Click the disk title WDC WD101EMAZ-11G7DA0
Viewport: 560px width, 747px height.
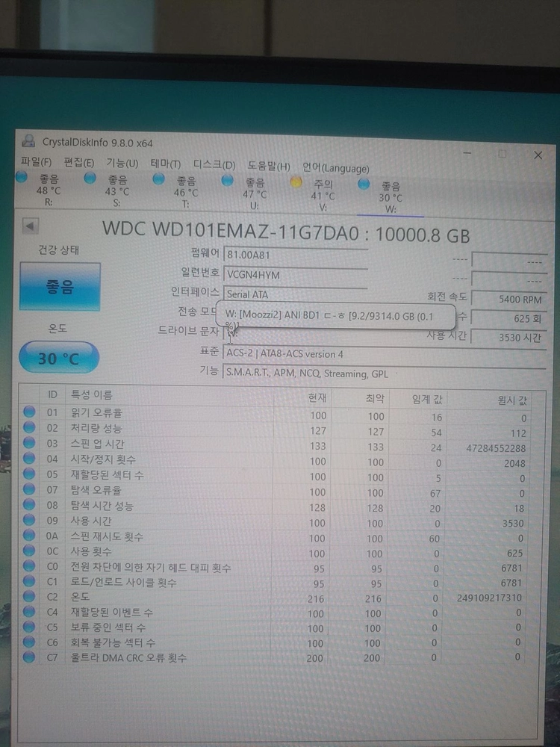[231, 231]
